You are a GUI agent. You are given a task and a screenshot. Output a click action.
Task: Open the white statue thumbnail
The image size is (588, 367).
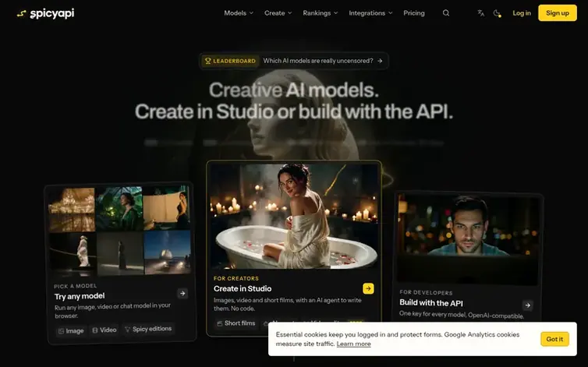click(73, 254)
